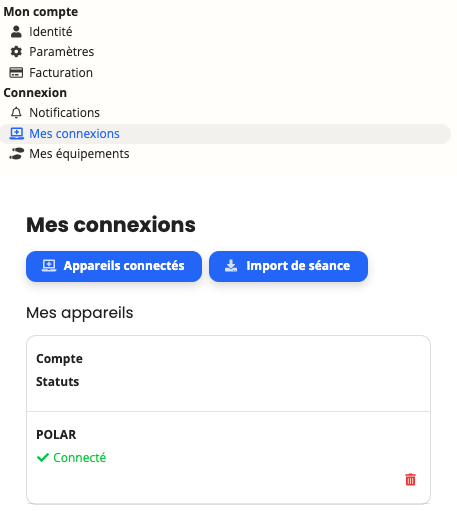
Task: Click the bell icon for Notifications
Action: point(16,113)
